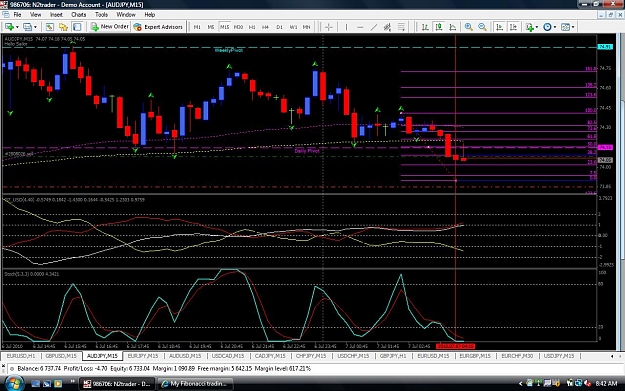Set timeframe to H1
625x391 pixels.
coord(252,27)
